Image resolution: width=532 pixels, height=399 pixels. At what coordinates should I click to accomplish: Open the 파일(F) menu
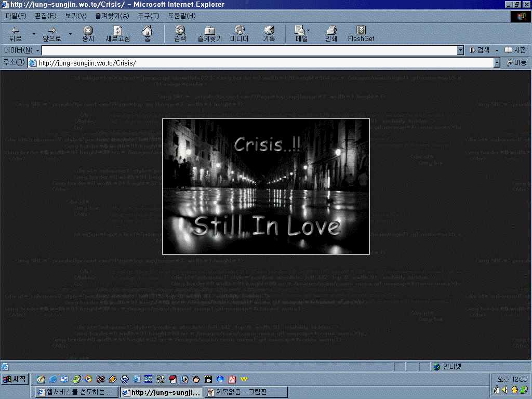(15, 16)
